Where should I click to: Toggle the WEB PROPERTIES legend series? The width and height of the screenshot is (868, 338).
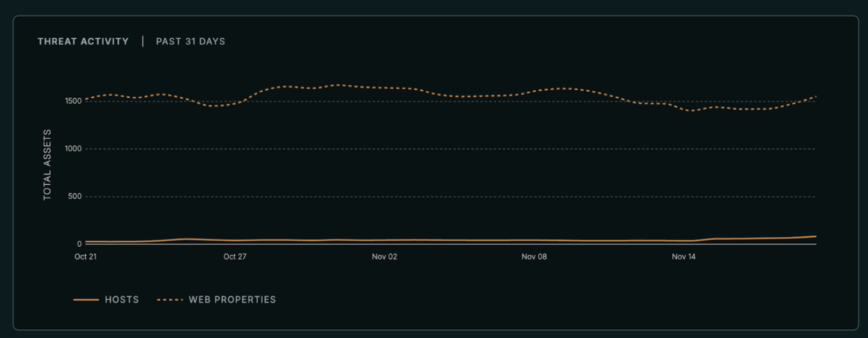point(232,300)
